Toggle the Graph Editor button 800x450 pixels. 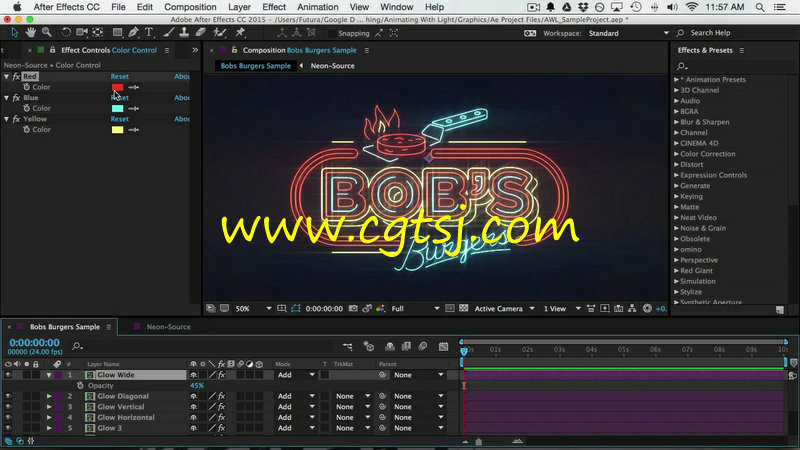click(x=443, y=346)
